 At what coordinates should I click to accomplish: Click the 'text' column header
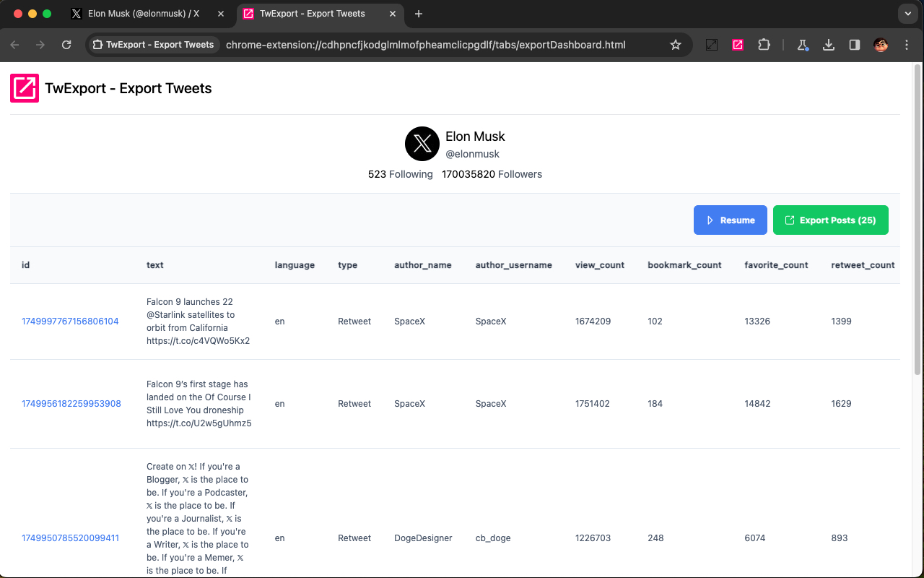[155, 265]
